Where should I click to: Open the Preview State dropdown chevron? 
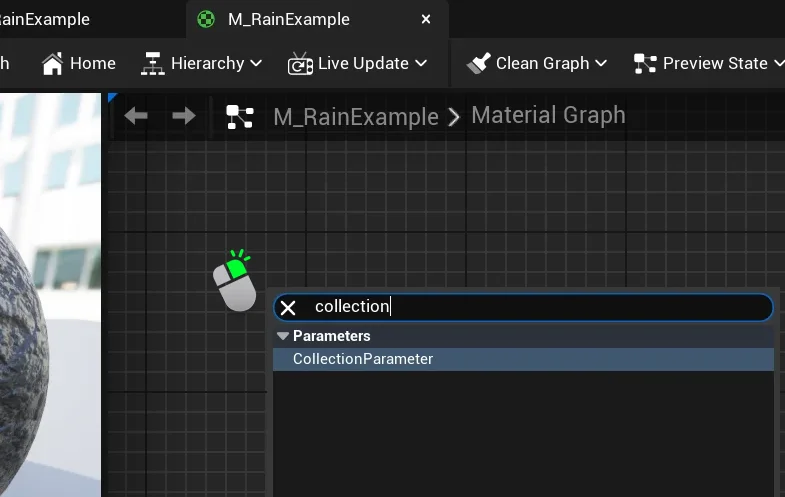coord(778,63)
